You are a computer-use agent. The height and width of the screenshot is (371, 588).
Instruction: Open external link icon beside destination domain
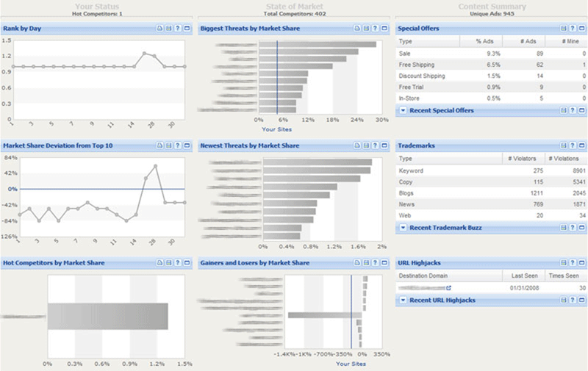[x=448, y=288]
